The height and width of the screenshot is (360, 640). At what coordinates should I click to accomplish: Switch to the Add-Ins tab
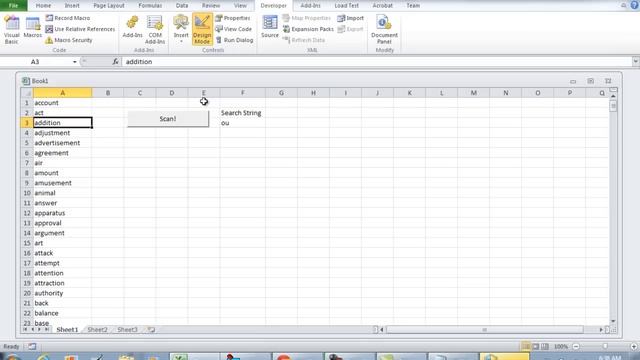pos(310,5)
